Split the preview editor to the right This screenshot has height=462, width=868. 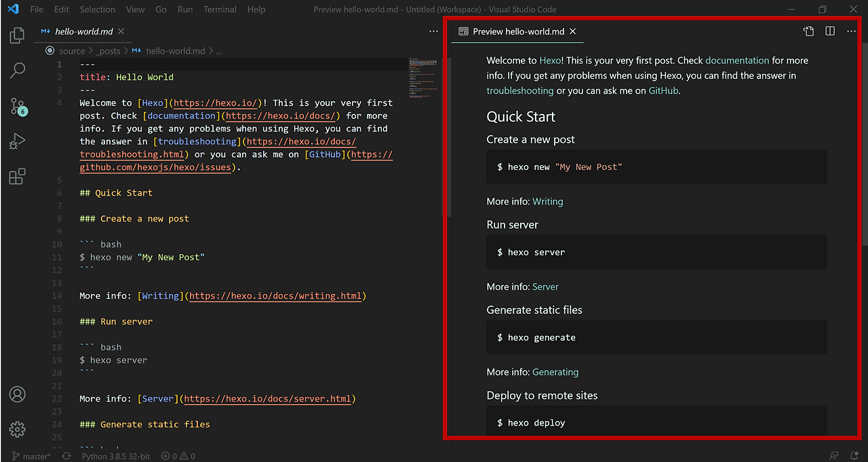coord(830,31)
